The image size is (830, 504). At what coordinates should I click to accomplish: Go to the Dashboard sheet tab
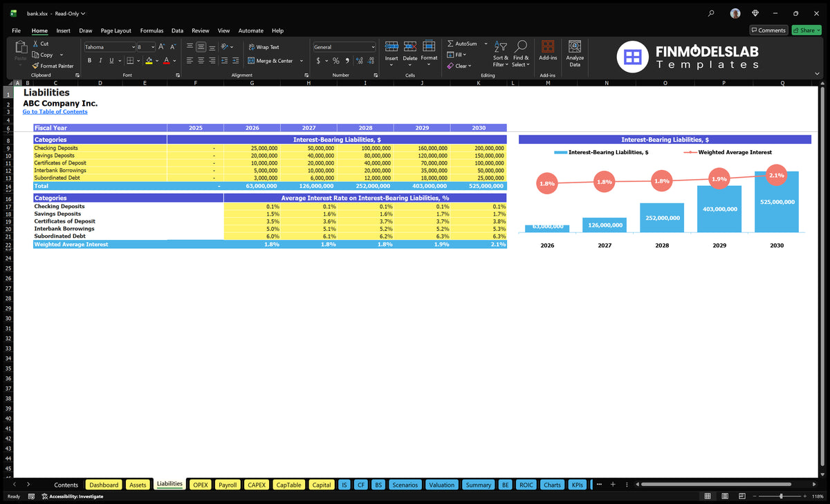coord(104,485)
